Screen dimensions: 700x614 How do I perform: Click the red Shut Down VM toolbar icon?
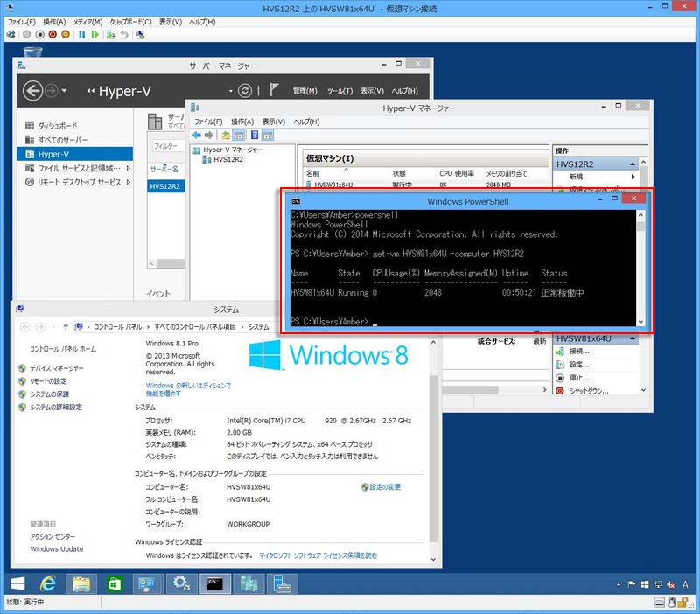coord(52,34)
